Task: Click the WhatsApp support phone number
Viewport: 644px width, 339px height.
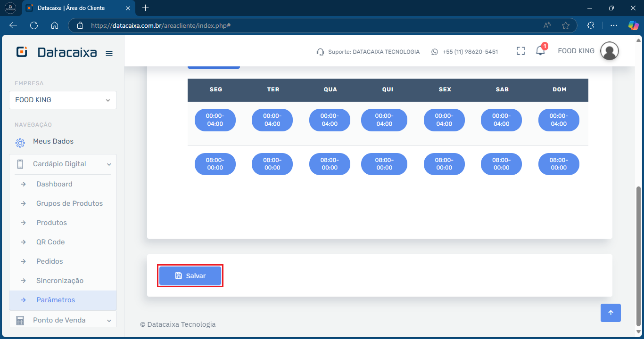Action: point(470,52)
